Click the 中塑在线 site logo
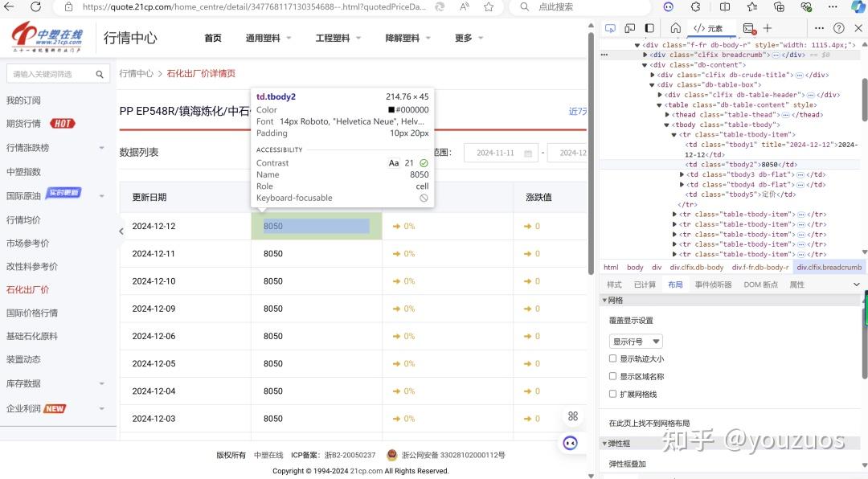 click(x=47, y=36)
